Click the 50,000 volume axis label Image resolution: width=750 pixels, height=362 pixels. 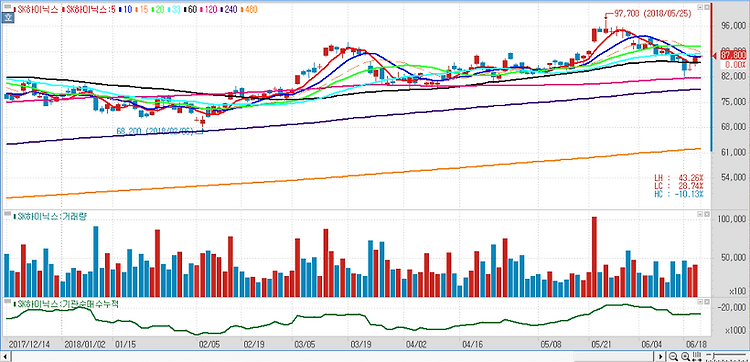coord(733,258)
